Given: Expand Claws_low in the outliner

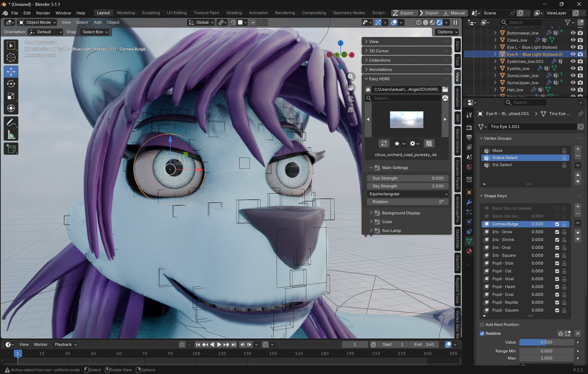Looking at the screenshot, I should point(495,40).
